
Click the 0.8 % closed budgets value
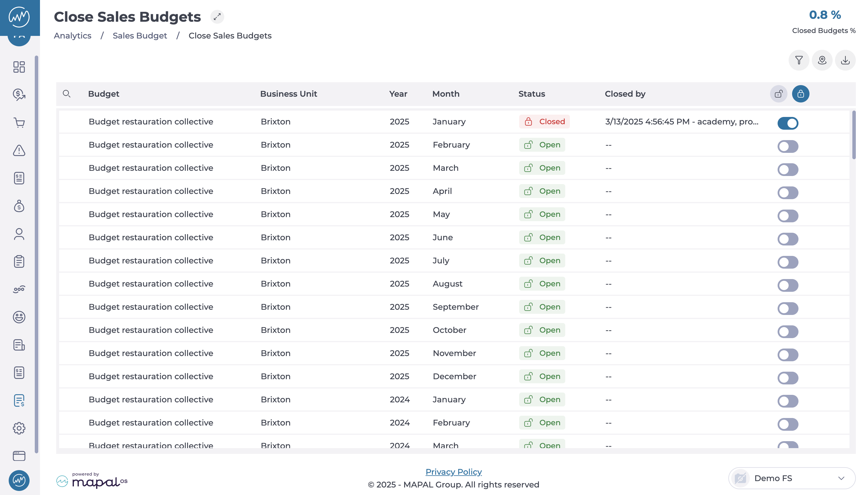pyautogui.click(x=825, y=15)
